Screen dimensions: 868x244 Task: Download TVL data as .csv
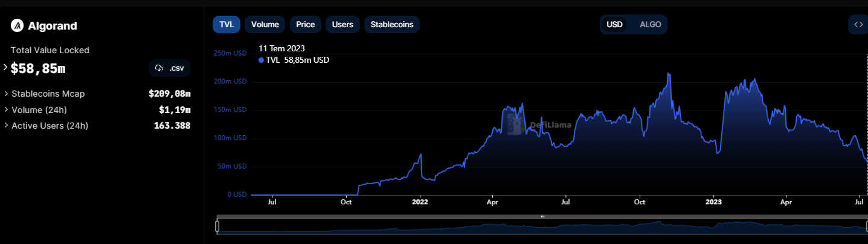click(x=170, y=68)
